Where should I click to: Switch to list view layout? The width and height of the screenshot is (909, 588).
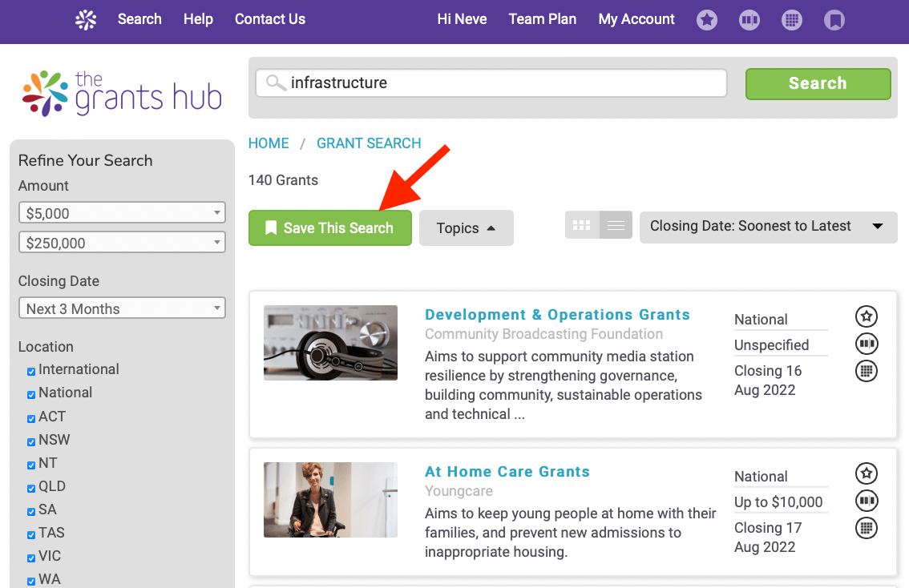pos(616,226)
